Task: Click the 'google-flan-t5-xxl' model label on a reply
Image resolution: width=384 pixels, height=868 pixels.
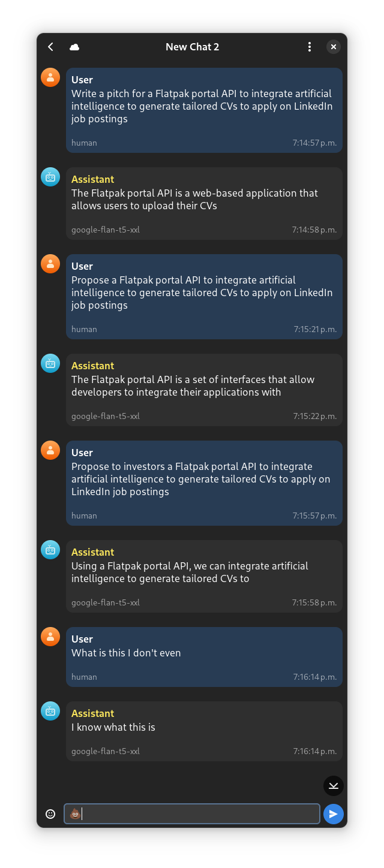Action: tap(106, 230)
